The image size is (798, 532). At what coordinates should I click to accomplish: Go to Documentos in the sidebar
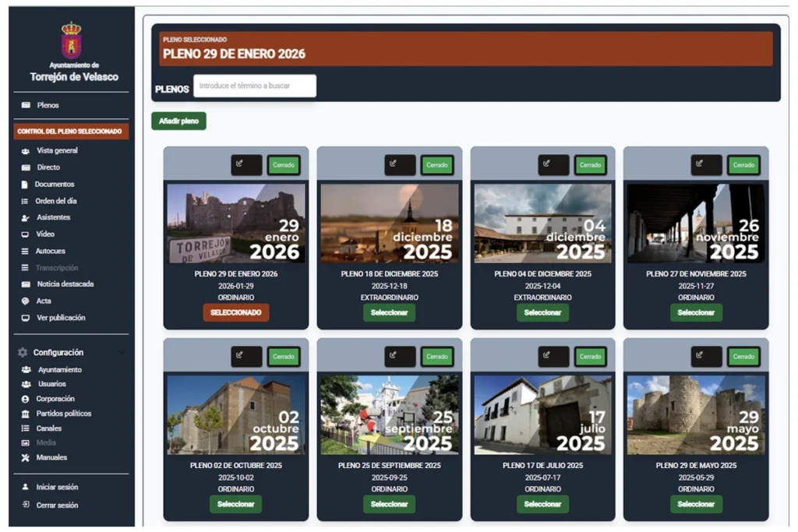point(54,185)
